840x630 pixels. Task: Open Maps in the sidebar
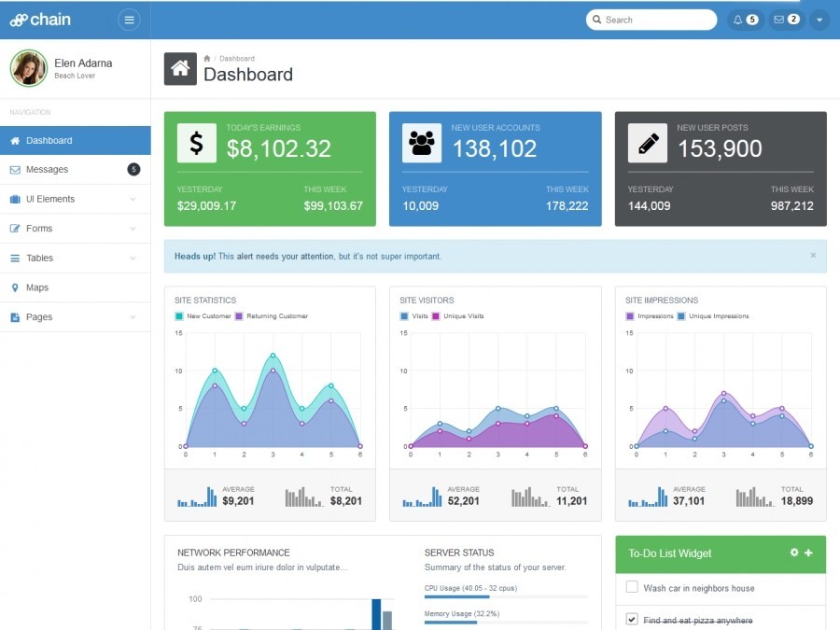(75, 287)
